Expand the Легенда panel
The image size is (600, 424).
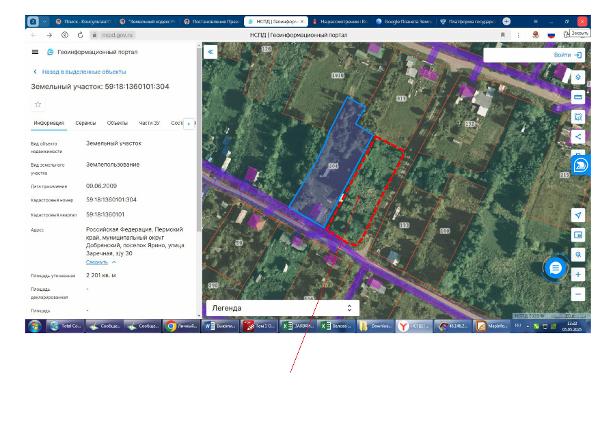[x=282, y=308]
